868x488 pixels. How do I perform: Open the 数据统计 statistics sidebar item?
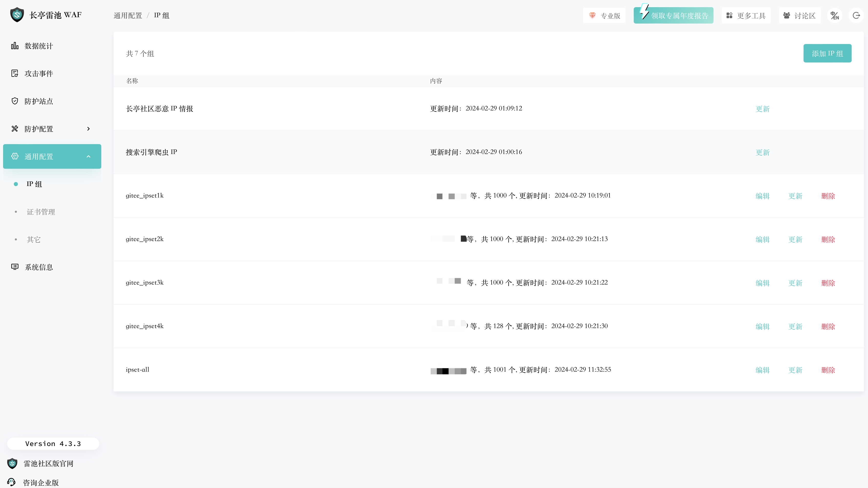coord(38,46)
